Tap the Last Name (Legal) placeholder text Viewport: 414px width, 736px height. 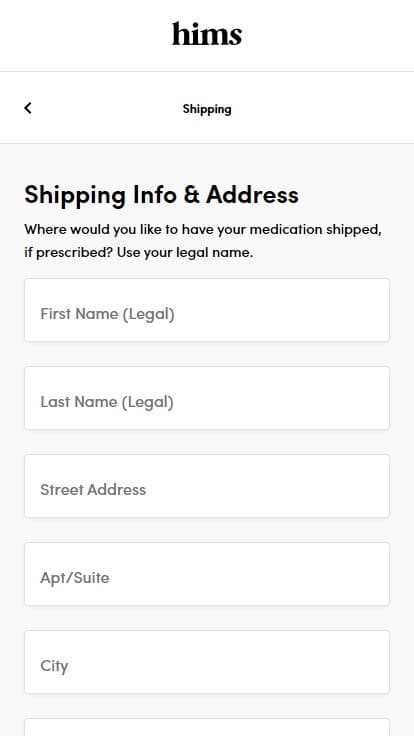(107, 402)
